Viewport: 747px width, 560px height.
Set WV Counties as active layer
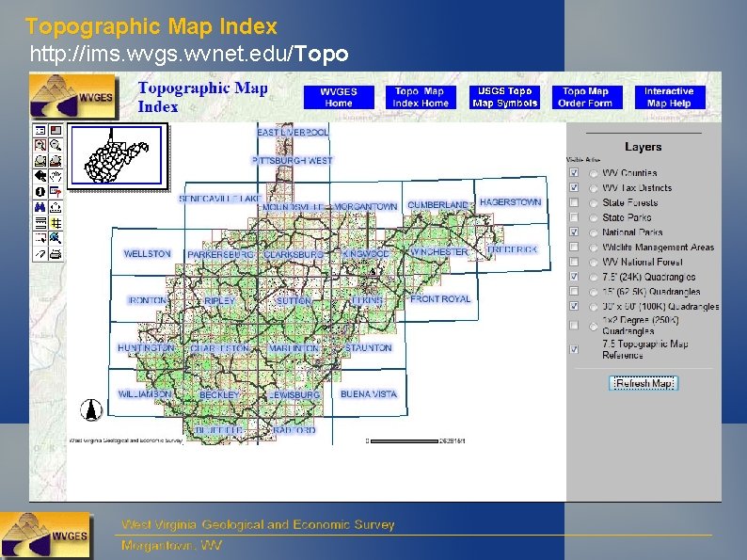[593, 173]
